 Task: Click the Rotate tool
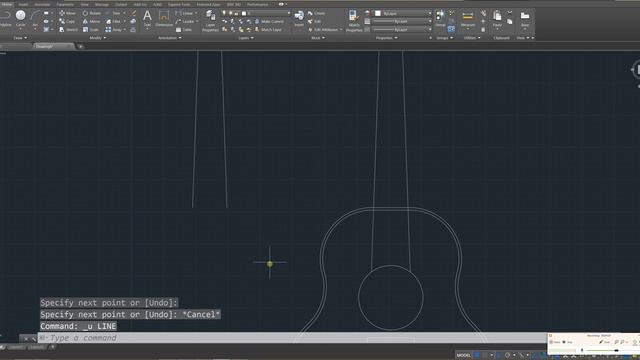[x=92, y=13]
